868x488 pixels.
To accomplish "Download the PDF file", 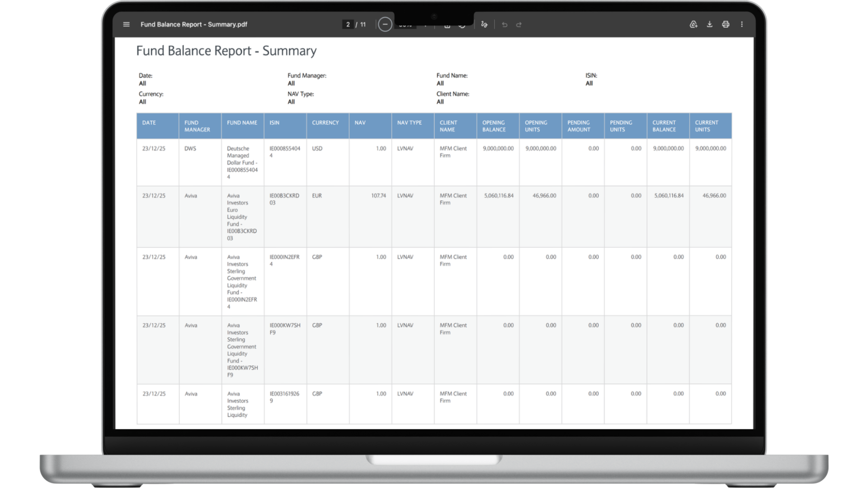I will [709, 24].
